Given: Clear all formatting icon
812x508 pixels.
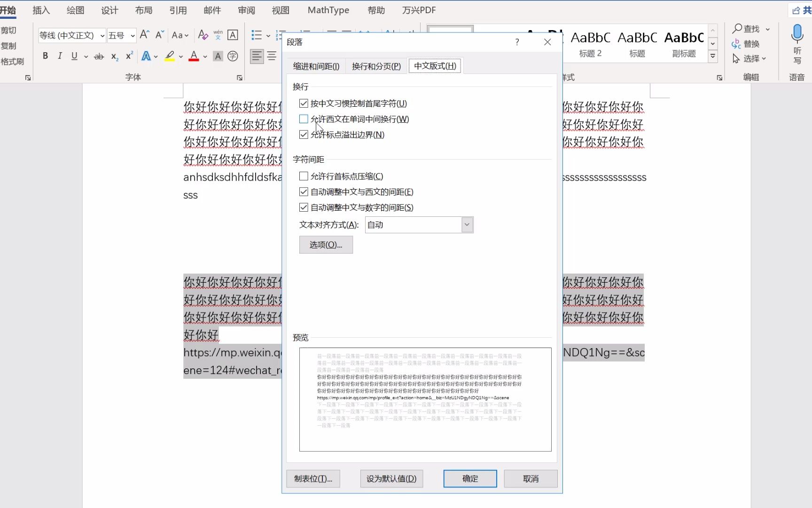Looking at the screenshot, I should [203, 35].
